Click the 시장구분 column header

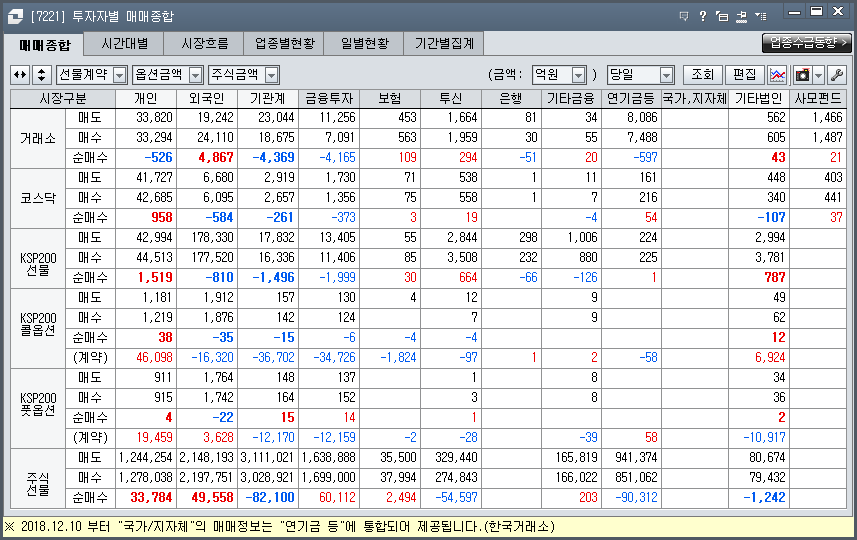(63, 99)
